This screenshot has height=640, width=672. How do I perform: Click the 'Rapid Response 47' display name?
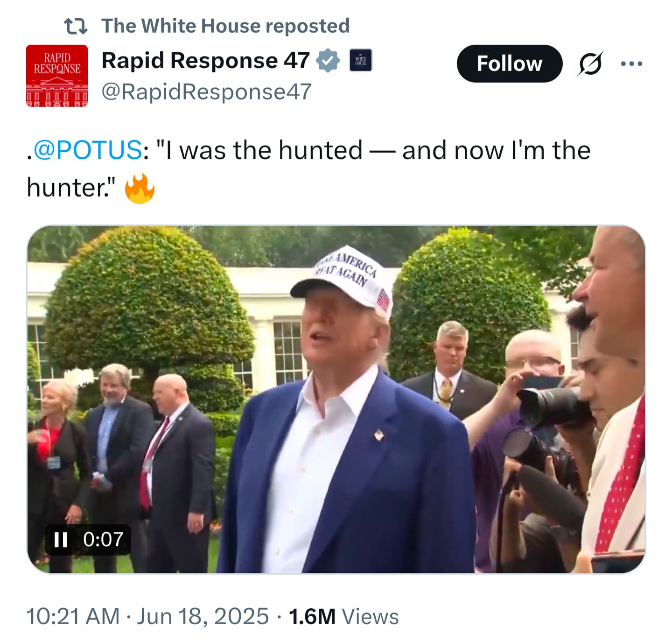[205, 61]
